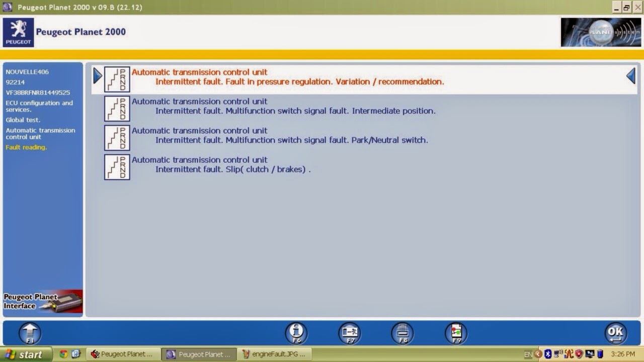Image resolution: width=644 pixels, height=362 pixels.
Task: Click the EN language indicator
Action: 528,354
